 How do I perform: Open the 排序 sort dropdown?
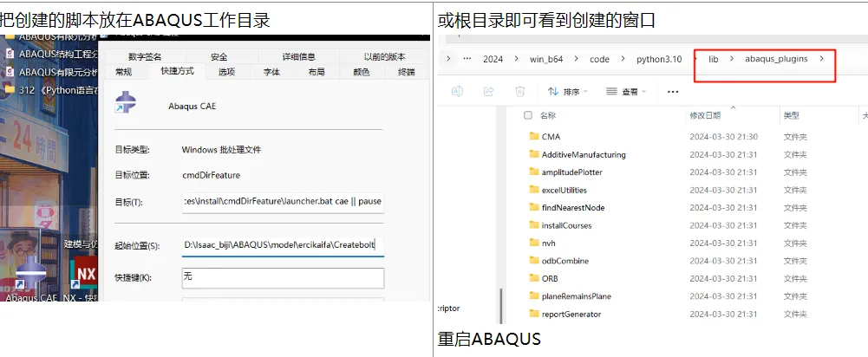568,91
